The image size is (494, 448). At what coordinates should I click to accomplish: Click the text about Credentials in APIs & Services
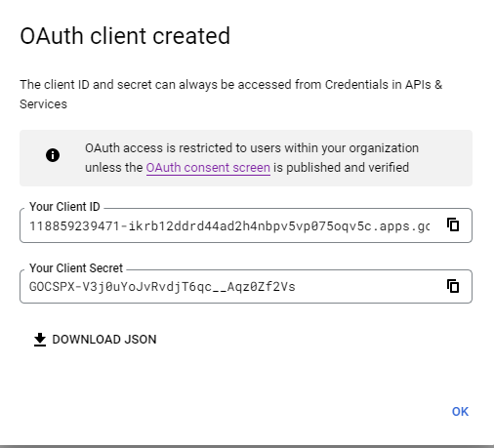(230, 95)
